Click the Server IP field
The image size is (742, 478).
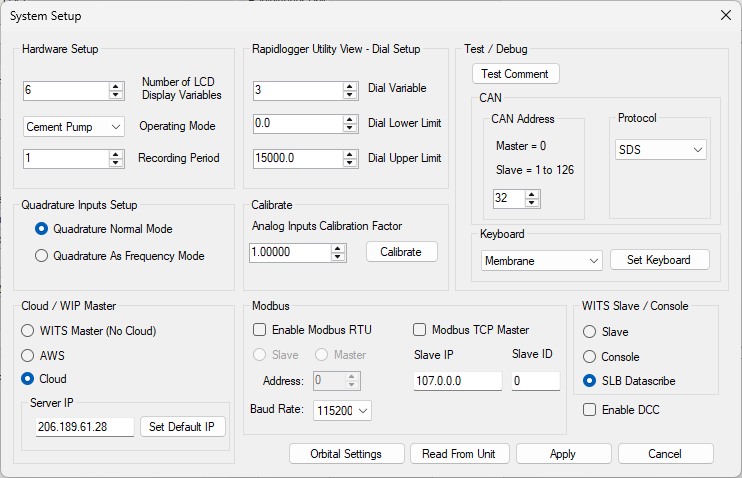pos(85,427)
